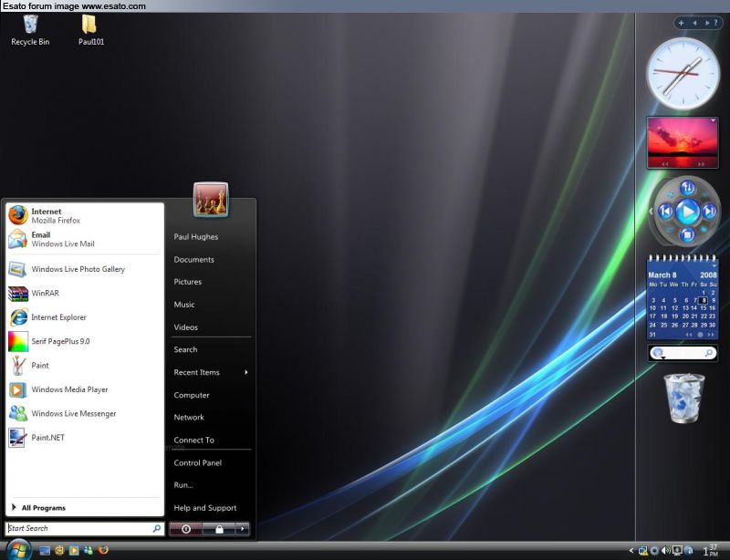The image size is (730, 560).
Task: Open Media Player from Quick Launch bar
Action: 74,551
